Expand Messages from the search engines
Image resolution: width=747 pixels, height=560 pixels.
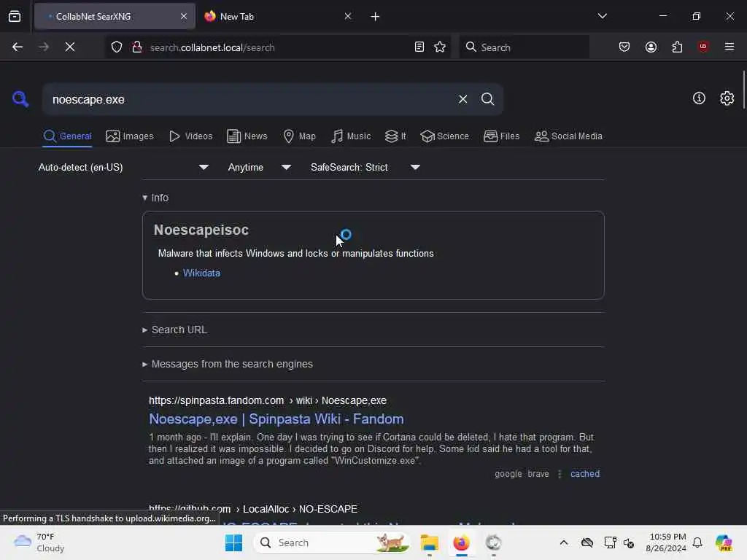click(x=228, y=364)
